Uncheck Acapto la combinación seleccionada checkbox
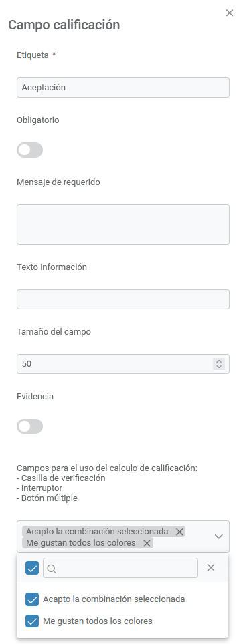247x644 pixels. (32, 599)
